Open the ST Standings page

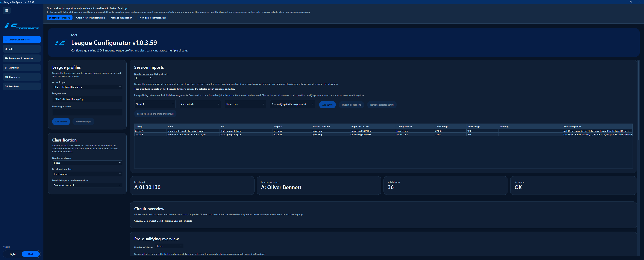[22, 68]
